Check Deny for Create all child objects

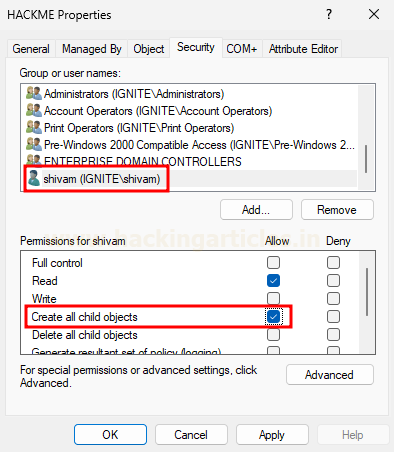tap(333, 317)
